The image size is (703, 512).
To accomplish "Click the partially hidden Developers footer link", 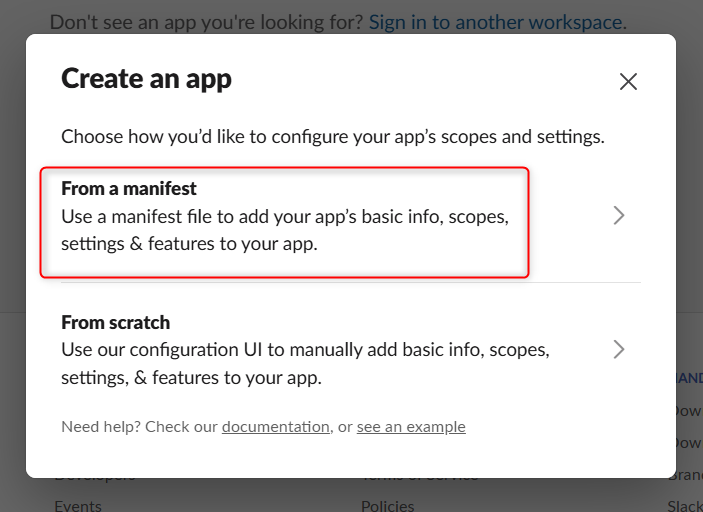I will (95, 477).
